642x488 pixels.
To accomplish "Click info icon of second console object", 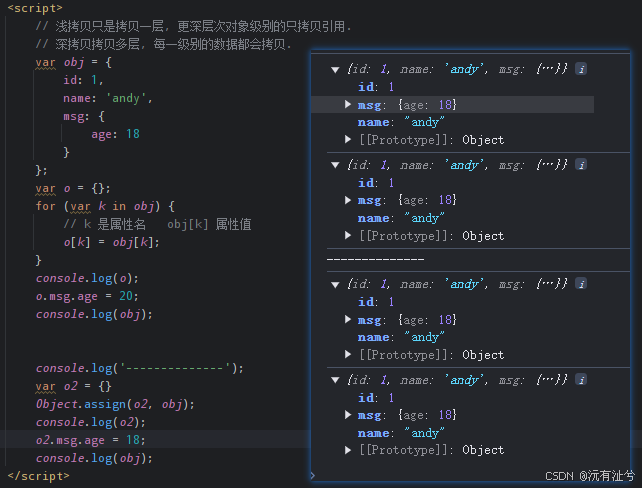I will (581, 165).
